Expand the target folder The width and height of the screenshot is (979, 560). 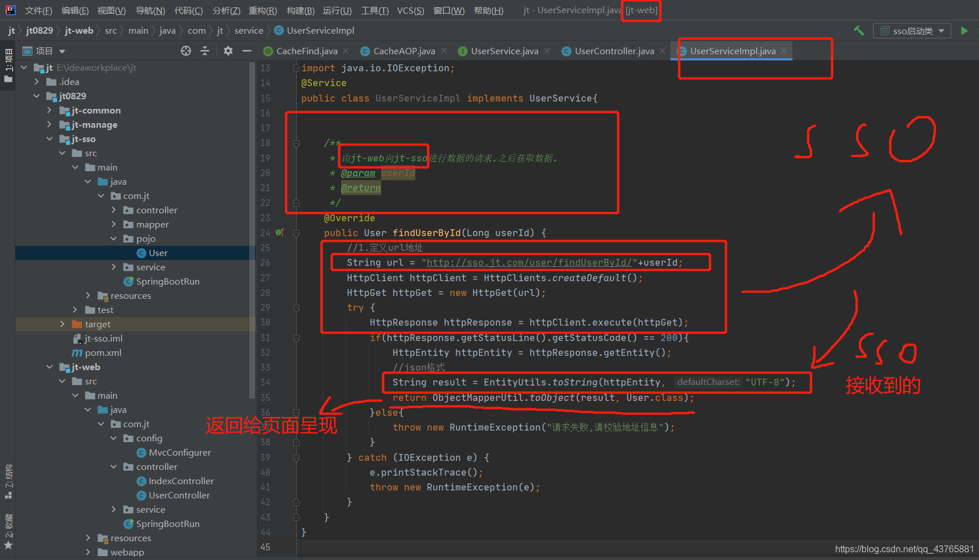click(62, 324)
